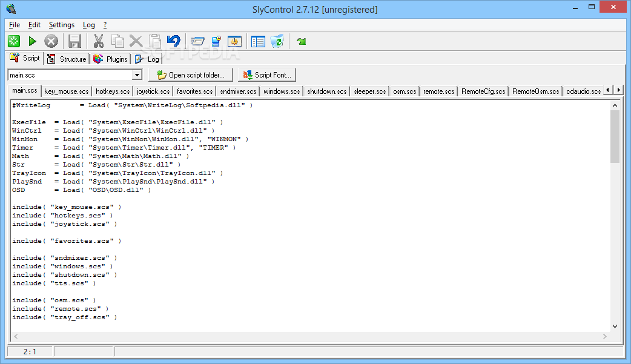
Task: Click include "tray_off.scs" line
Action: tap(65, 317)
